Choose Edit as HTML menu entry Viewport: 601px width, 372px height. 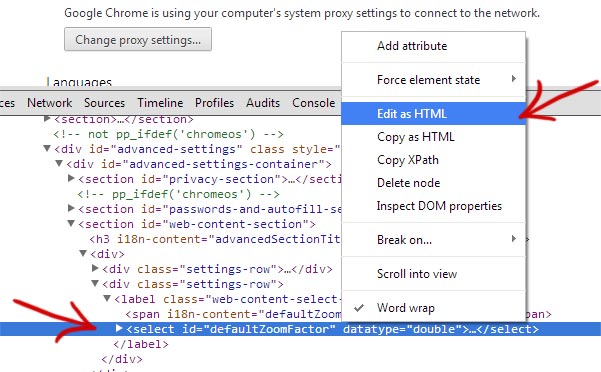click(x=433, y=114)
